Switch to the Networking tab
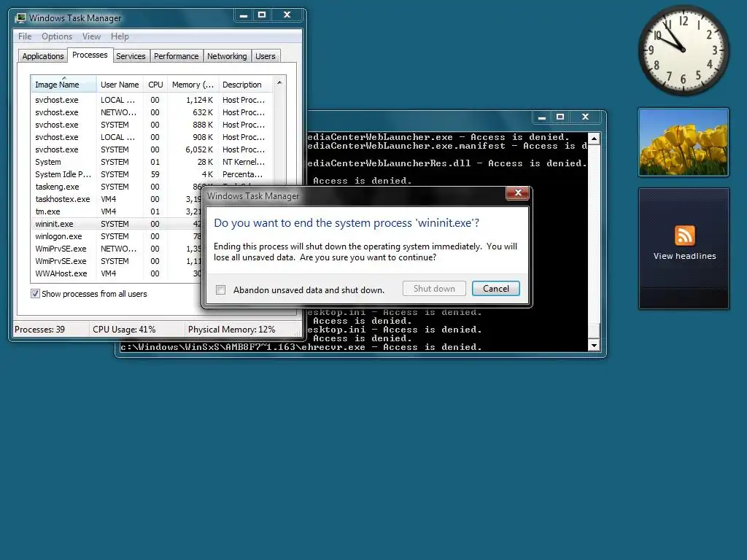The image size is (747, 560). click(227, 56)
